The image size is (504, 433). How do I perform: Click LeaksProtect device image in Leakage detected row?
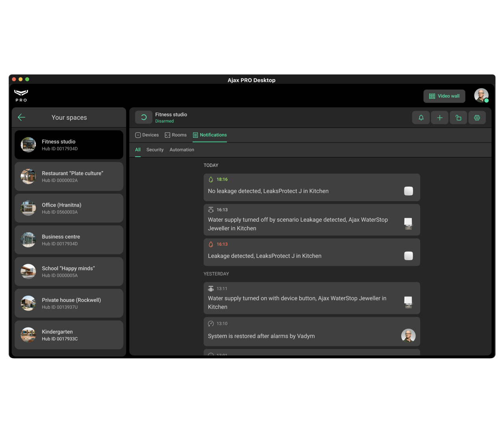point(409,256)
